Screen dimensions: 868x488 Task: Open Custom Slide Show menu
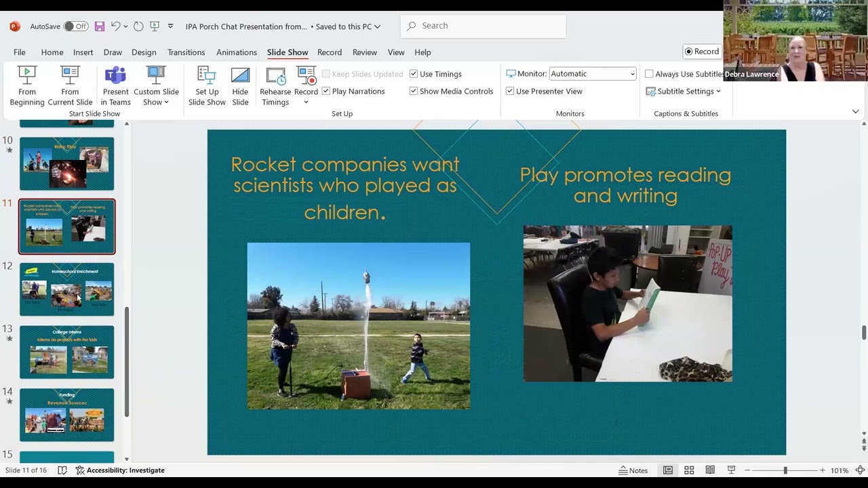pyautogui.click(x=156, y=86)
